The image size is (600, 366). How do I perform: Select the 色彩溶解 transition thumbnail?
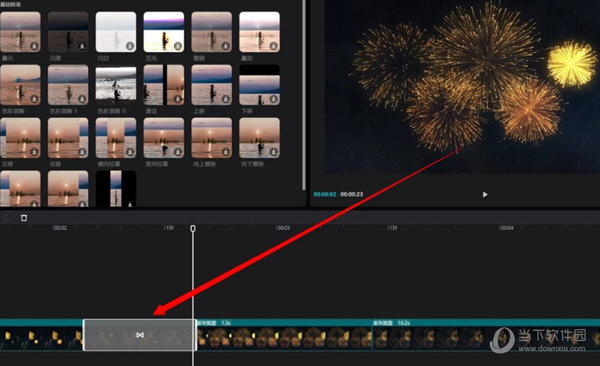pos(20,85)
